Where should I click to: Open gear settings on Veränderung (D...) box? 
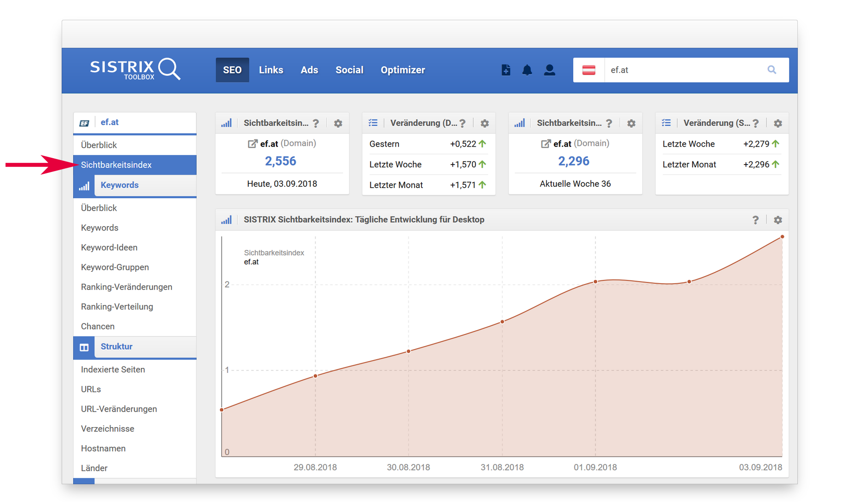tap(484, 123)
